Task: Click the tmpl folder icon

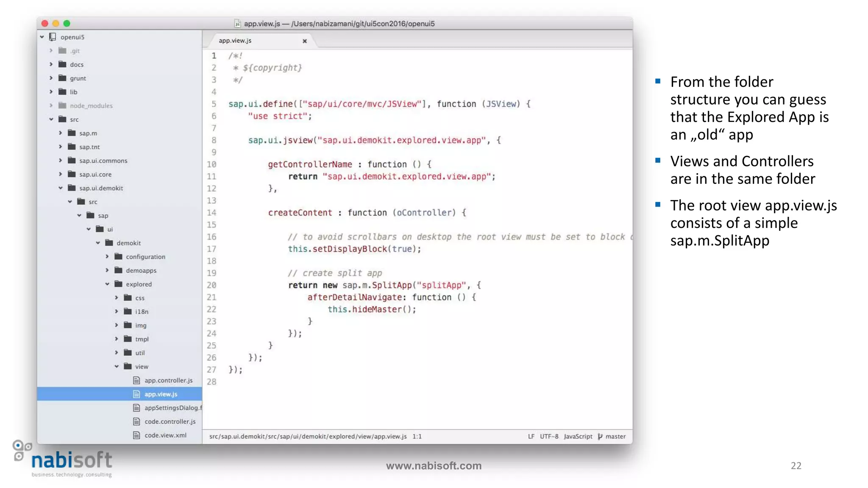Action: point(128,339)
